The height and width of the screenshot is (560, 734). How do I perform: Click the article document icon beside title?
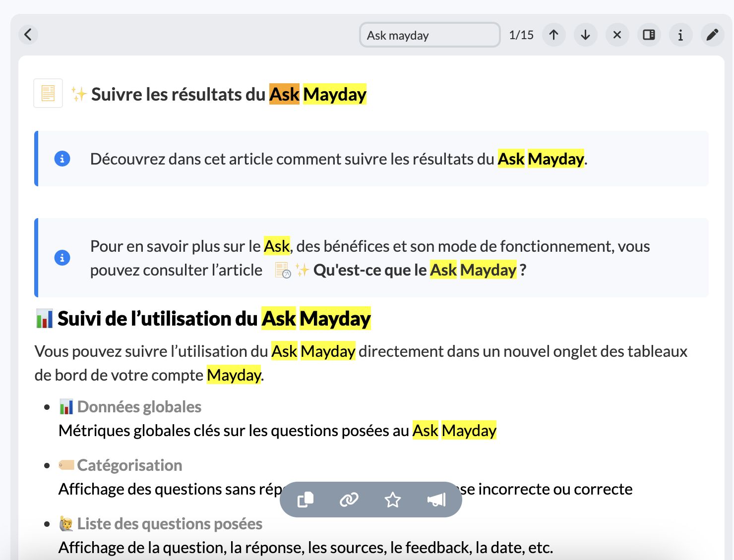point(48,93)
